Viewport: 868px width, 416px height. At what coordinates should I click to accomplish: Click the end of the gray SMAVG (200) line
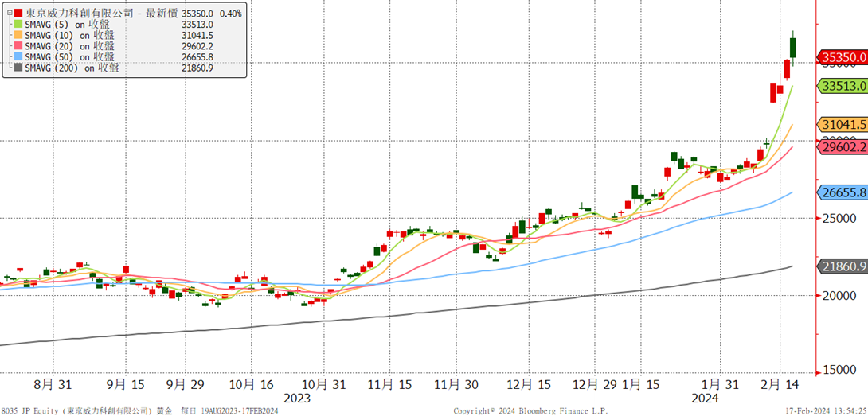pos(792,266)
